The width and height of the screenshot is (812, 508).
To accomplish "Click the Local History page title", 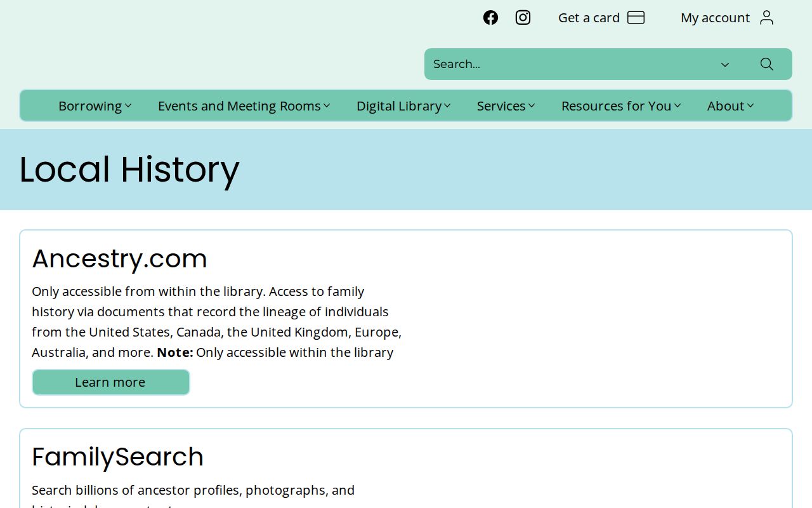I will click(x=129, y=170).
